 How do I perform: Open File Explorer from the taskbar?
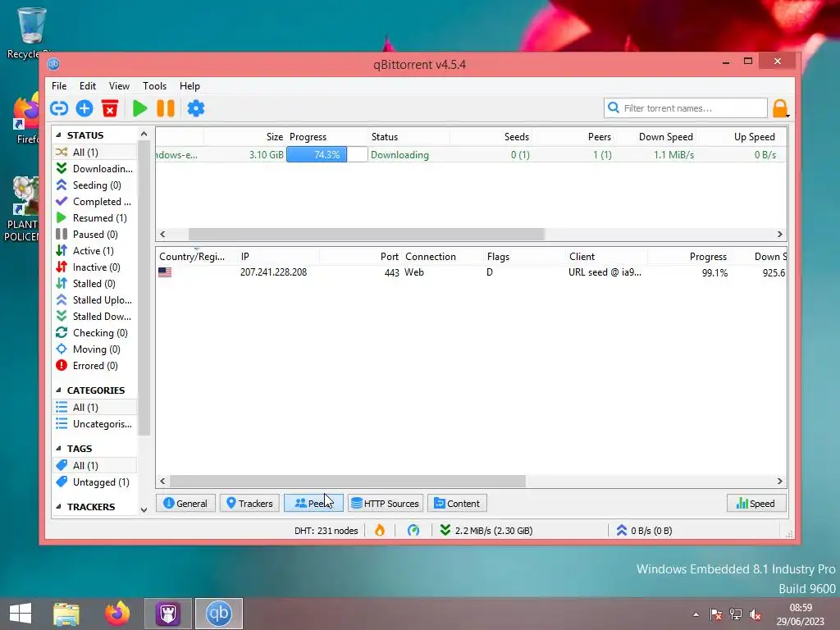coord(66,613)
